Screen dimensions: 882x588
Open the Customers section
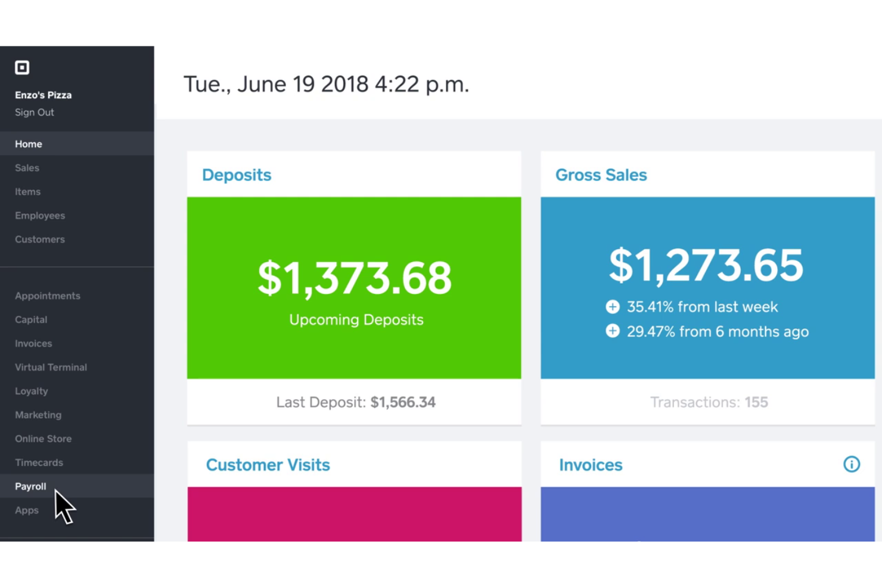pyautogui.click(x=40, y=239)
